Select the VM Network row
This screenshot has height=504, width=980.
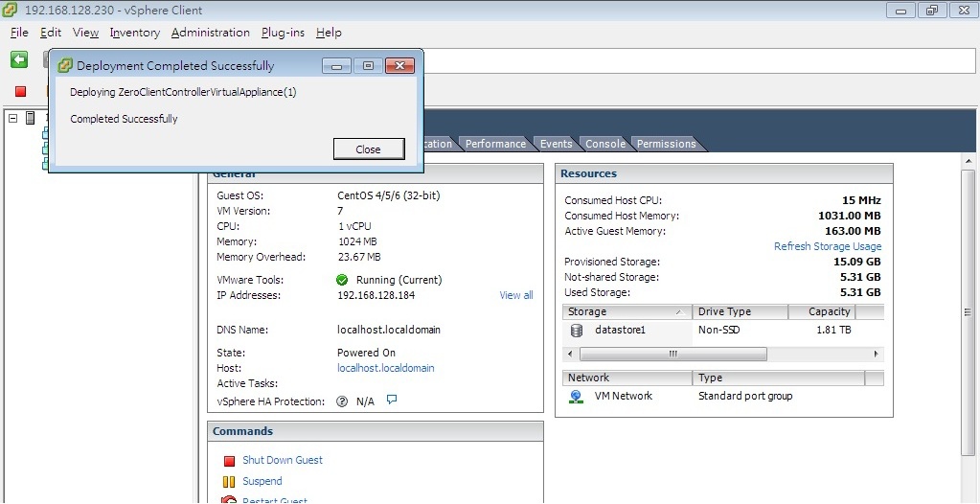tap(723, 397)
